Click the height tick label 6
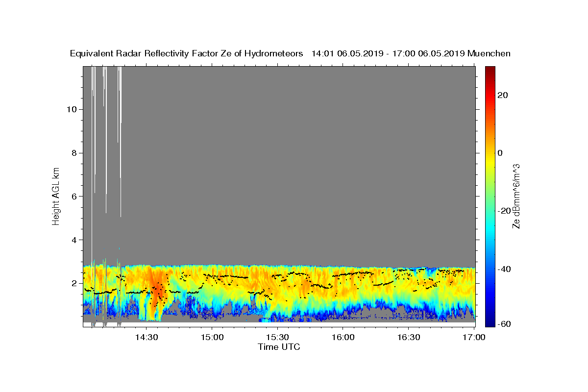Image resolution: width=588 pixels, height=392 pixels. [74, 196]
